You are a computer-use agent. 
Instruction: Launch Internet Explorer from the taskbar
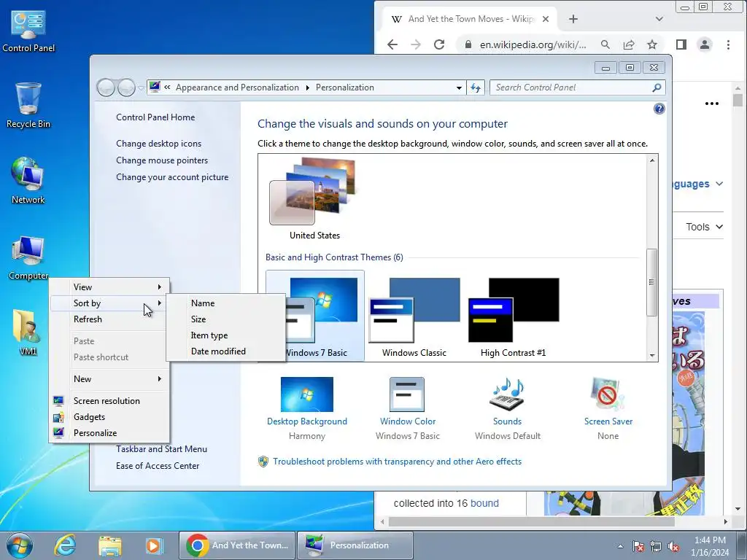[64, 545]
